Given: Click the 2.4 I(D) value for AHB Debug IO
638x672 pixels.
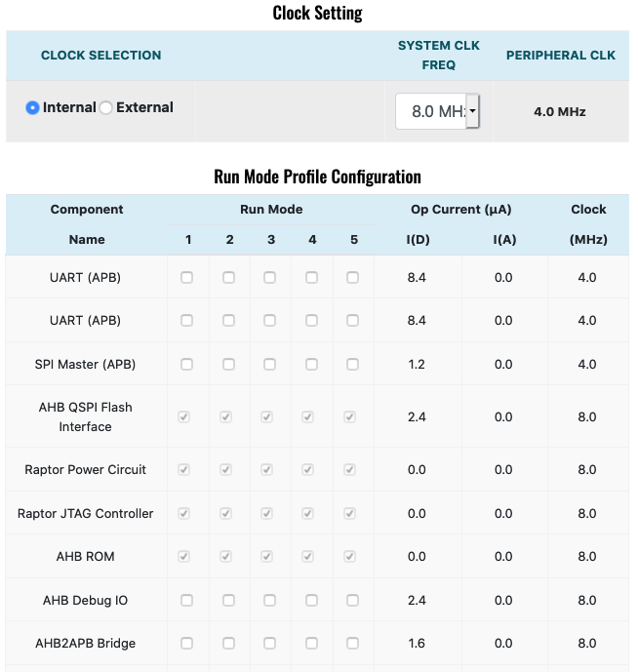Looking at the screenshot, I should click(x=417, y=601).
